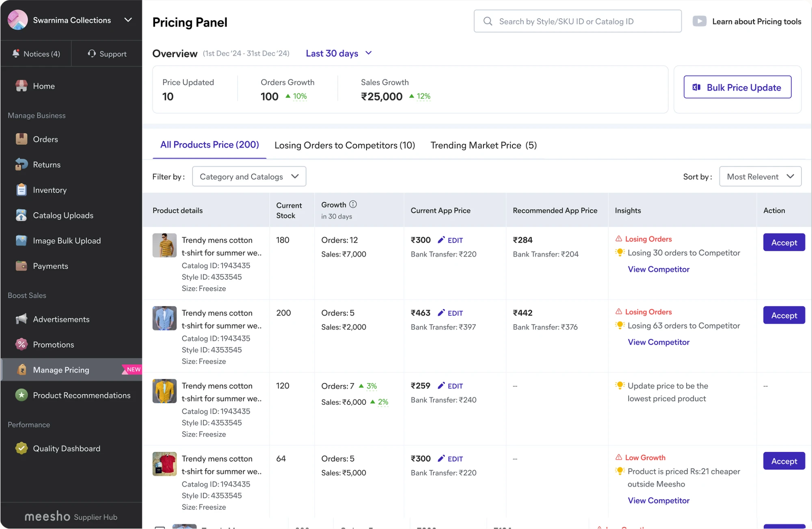Viewport: 812px width, 529px height.
Task: Click the video play icon near Learn about Pricing tools
Action: tap(700, 21)
